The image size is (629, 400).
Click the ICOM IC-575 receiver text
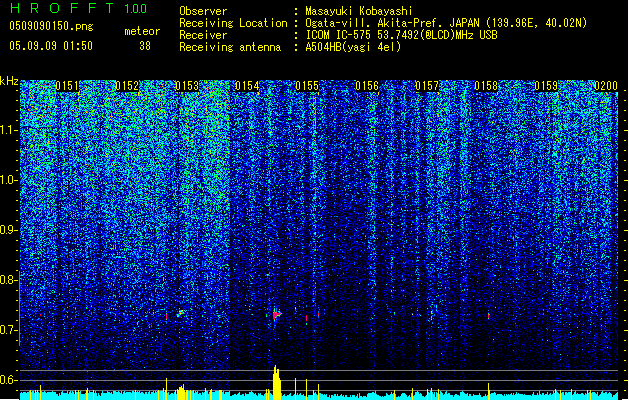coord(401,35)
